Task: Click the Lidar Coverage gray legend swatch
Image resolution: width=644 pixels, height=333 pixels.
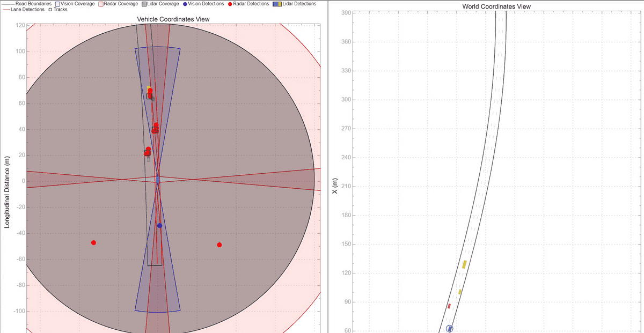Action: click(144, 4)
